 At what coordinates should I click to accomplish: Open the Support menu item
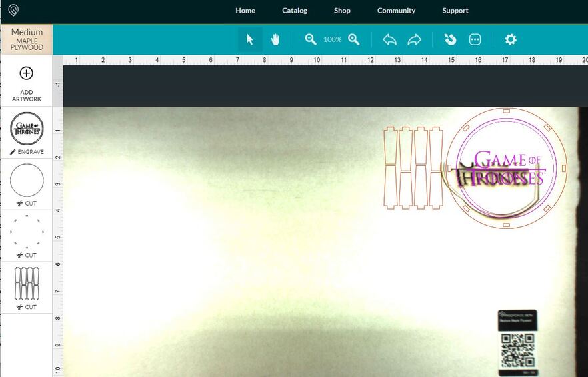click(455, 11)
